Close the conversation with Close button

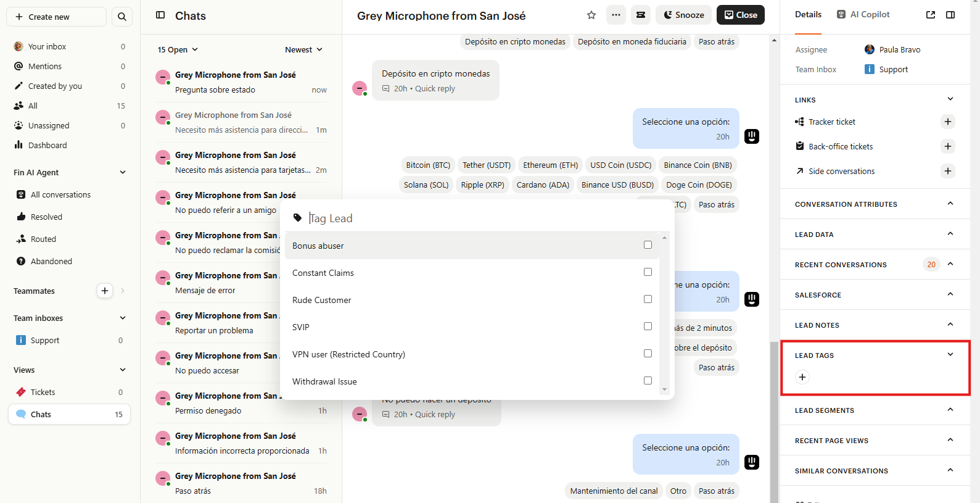coord(740,15)
